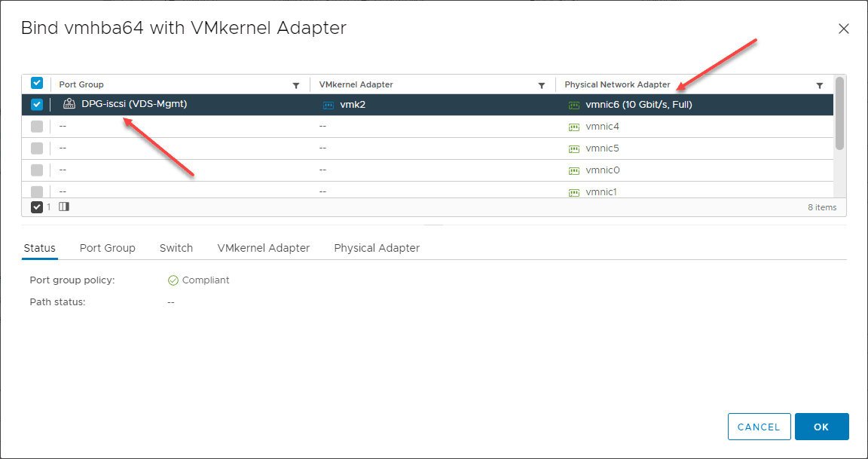Click the checkbox in the vmnic4 row

37,127
